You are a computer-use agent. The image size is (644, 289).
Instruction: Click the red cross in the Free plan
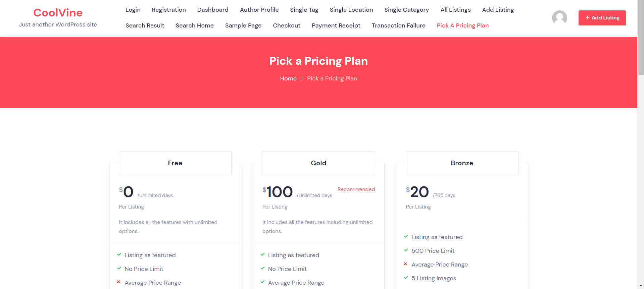point(118,282)
